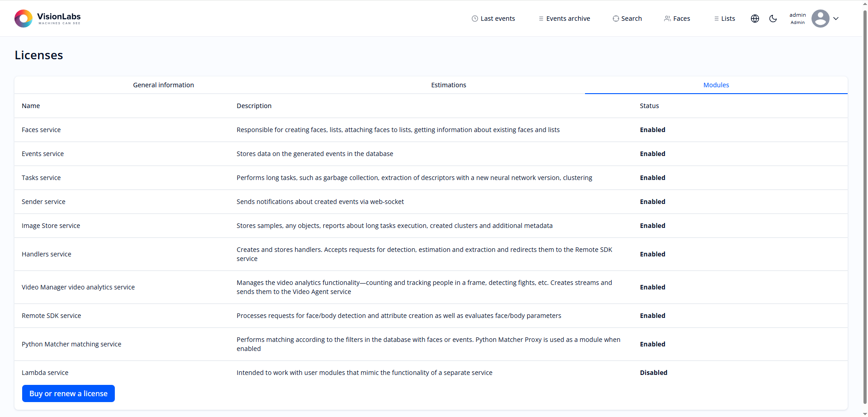Image resolution: width=868 pixels, height=417 pixels.
Task: Click the Lambda service row name
Action: coord(45,373)
